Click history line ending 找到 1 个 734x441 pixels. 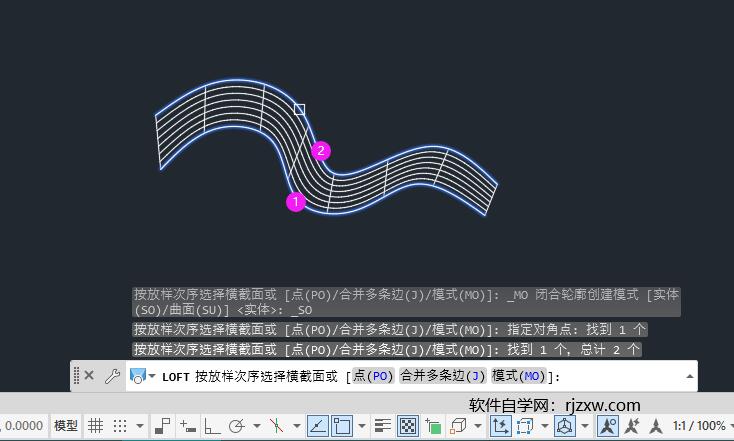click(x=390, y=330)
